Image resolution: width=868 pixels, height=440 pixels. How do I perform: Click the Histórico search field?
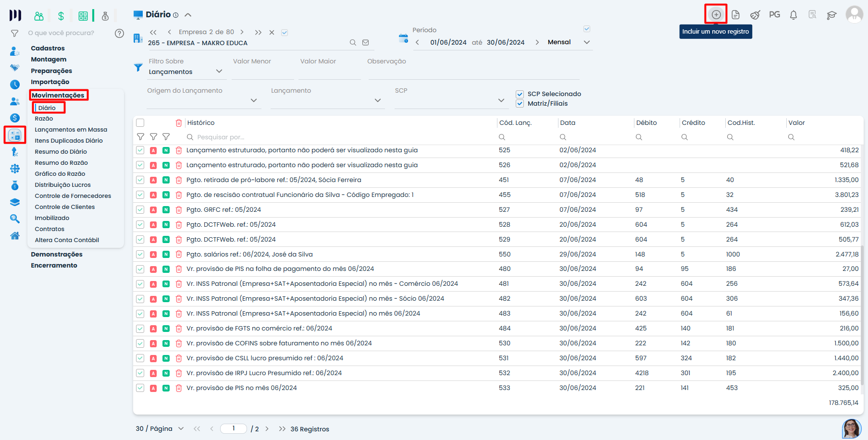tap(336, 137)
